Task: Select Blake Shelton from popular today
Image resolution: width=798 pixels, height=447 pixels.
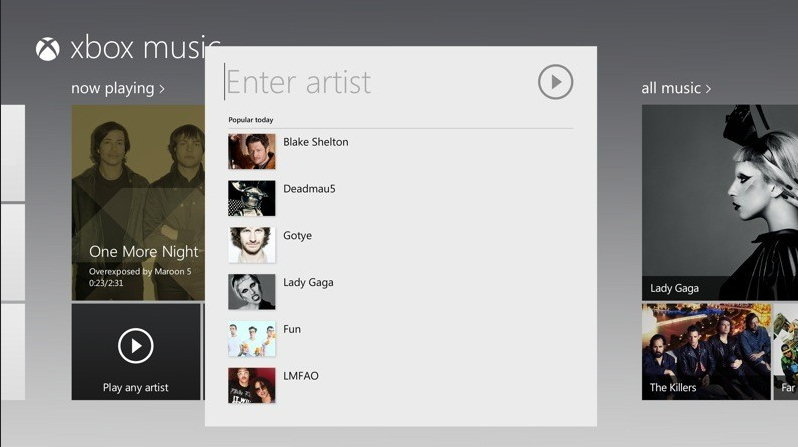Action: 316,142
